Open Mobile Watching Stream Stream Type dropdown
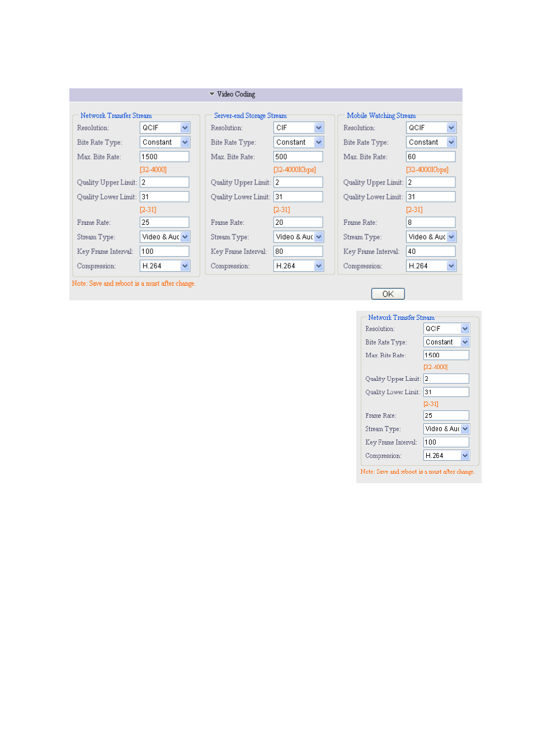This screenshot has width=533, height=756. pyautogui.click(x=431, y=237)
